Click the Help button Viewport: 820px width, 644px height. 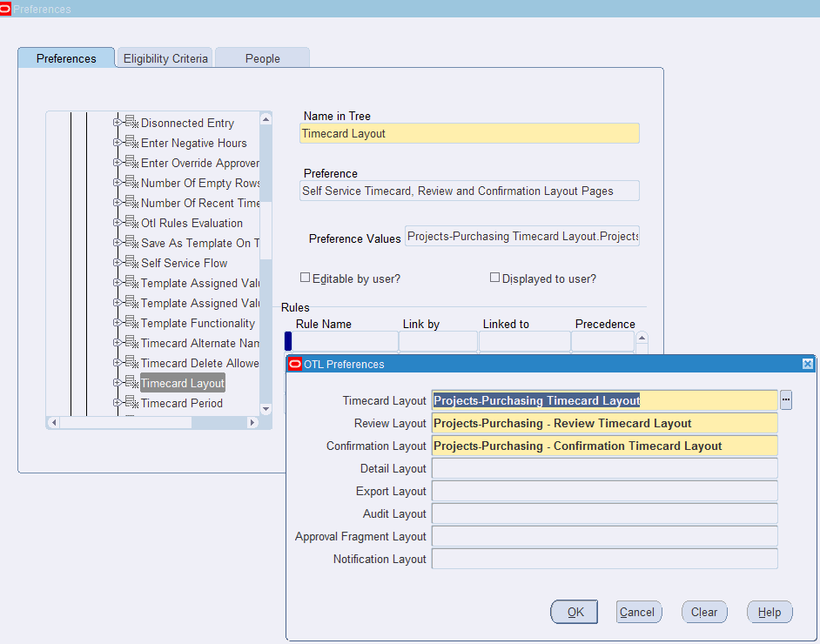point(770,612)
